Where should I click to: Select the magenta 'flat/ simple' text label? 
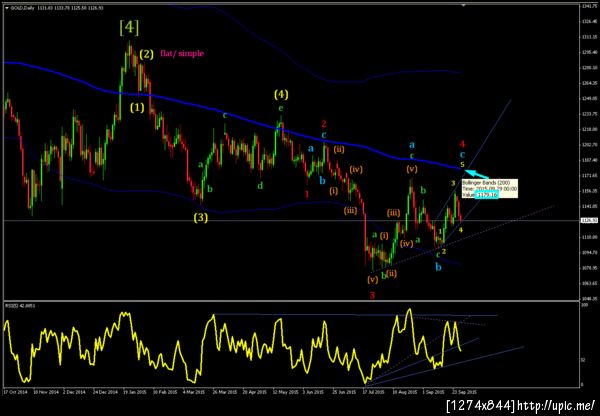tap(182, 53)
